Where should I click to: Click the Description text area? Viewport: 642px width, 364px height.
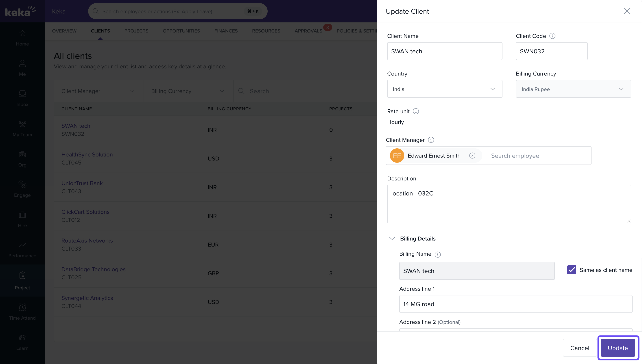509,204
